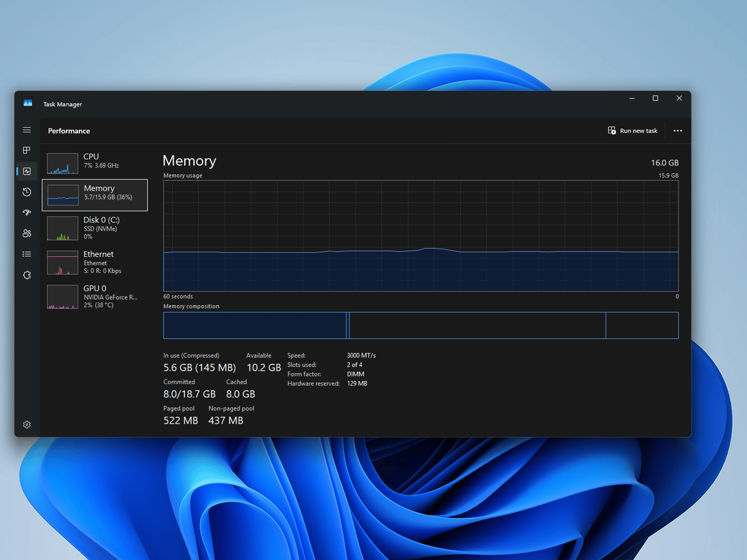The image size is (747, 560).
Task: Open the Users page icon
Action: (27, 233)
